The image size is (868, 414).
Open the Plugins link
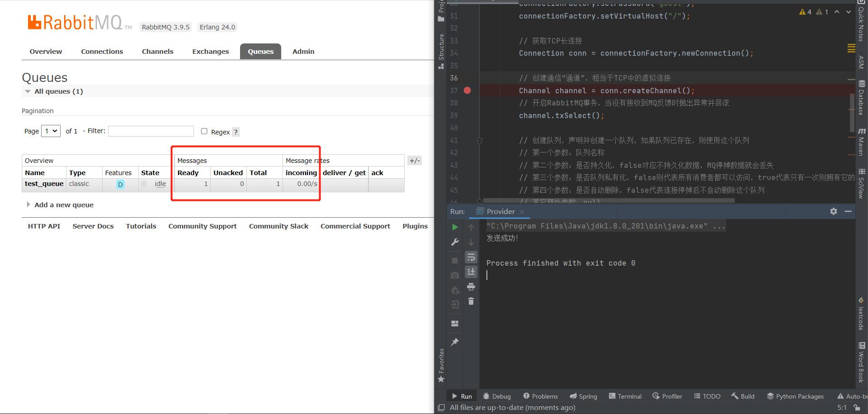(x=415, y=226)
